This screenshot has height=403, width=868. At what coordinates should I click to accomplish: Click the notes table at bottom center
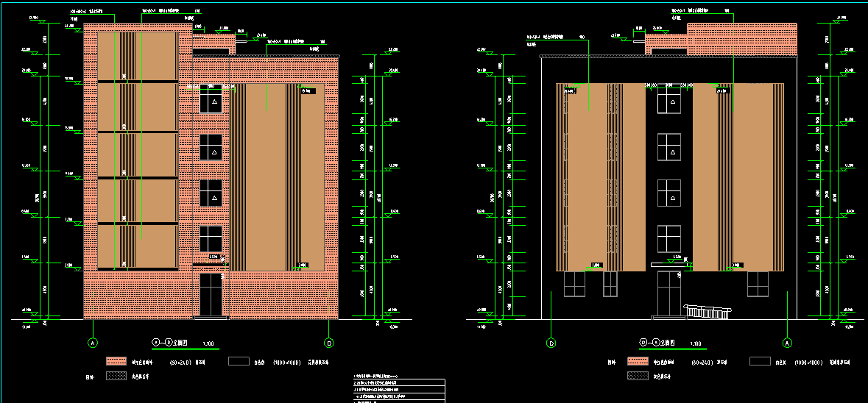395,390
